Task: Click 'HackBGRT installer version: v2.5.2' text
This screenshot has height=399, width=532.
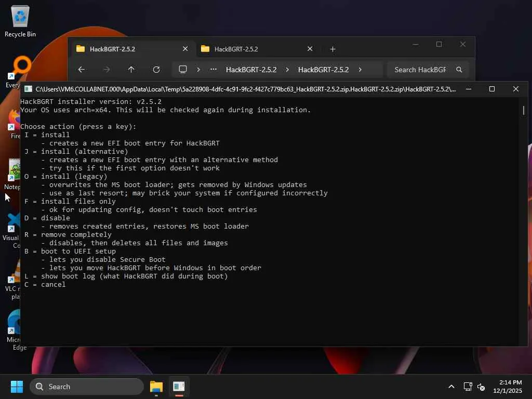Action: (x=91, y=101)
